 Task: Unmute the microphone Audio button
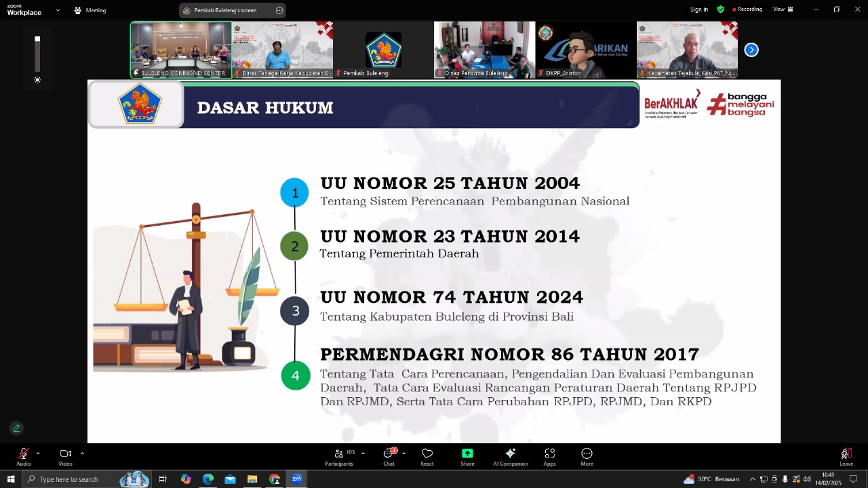click(x=24, y=454)
